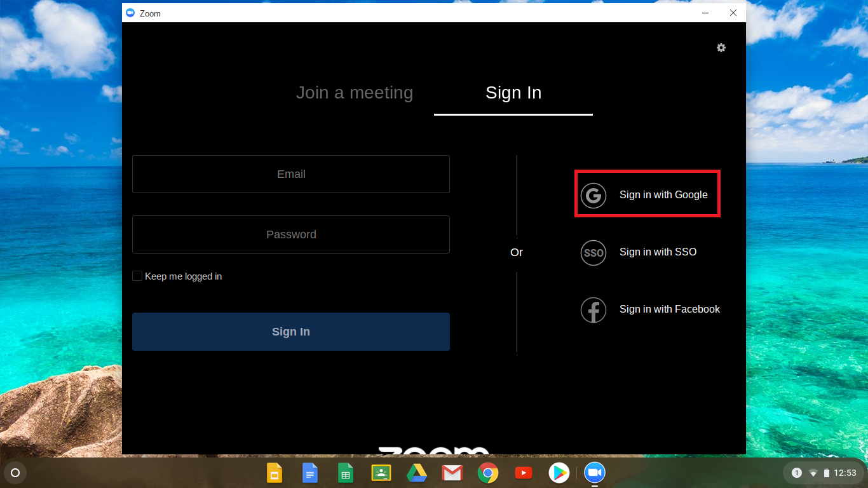The image size is (868, 488).
Task: Open Chrome browser from the shelf
Action: click(x=488, y=473)
